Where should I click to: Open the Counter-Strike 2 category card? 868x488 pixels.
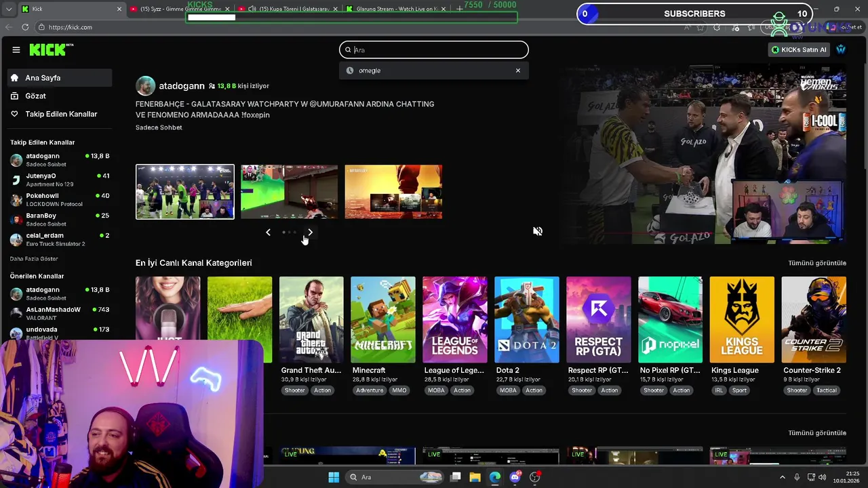tap(814, 319)
